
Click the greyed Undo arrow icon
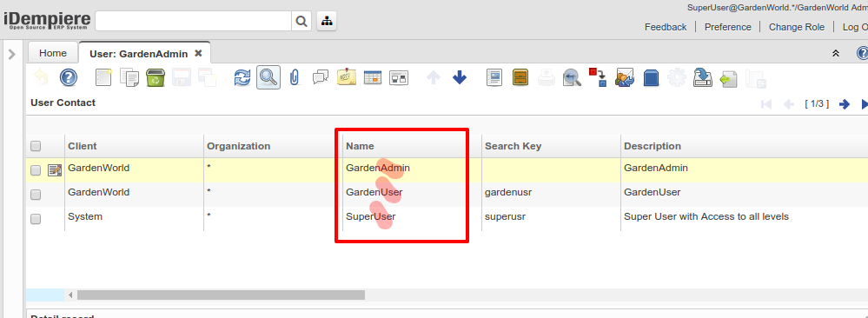pos(42,77)
